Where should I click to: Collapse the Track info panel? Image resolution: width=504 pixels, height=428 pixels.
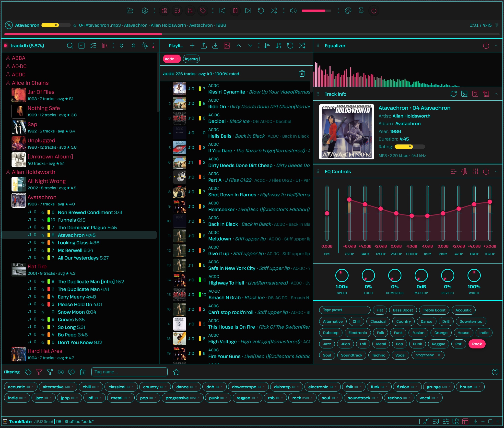(496, 94)
